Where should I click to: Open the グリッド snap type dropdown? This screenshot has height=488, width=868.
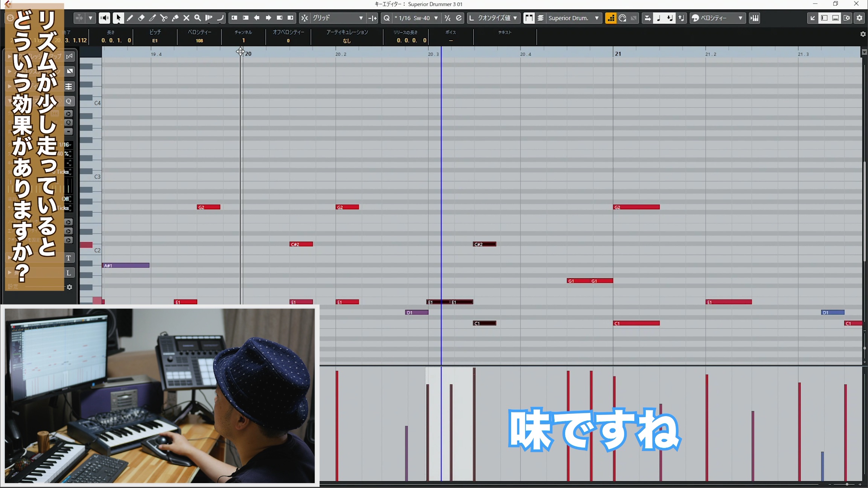pyautogui.click(x=338, y=18)
